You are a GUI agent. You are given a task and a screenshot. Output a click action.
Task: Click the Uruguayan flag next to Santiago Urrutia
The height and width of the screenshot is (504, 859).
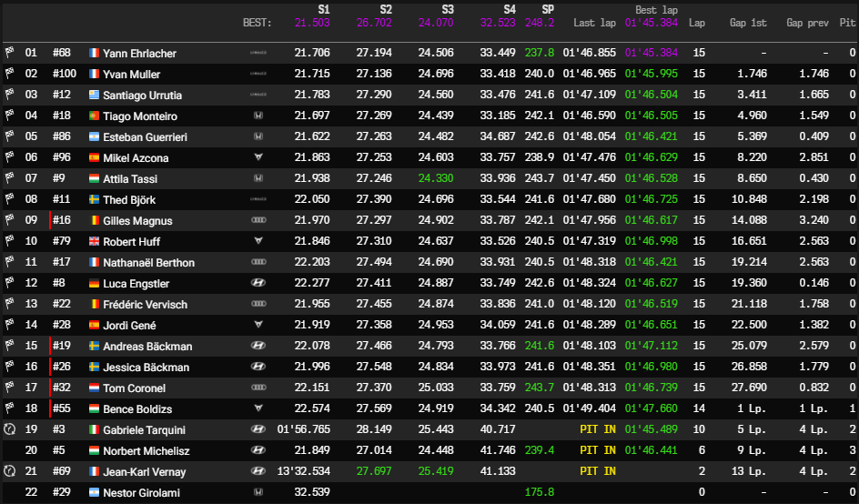pyautogui.click(x=95, y=95)
